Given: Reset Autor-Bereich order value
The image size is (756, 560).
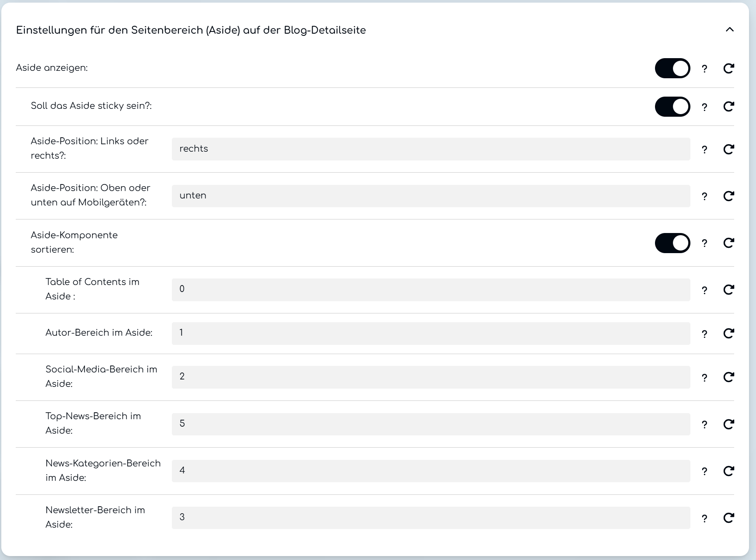Looking at the screenshot, I should [728, 333].
